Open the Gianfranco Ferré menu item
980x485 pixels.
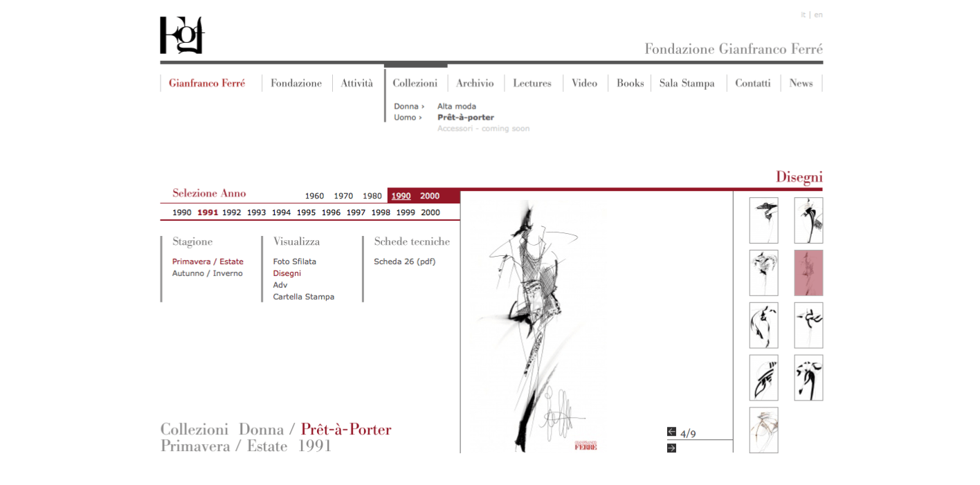click(207, 83)
